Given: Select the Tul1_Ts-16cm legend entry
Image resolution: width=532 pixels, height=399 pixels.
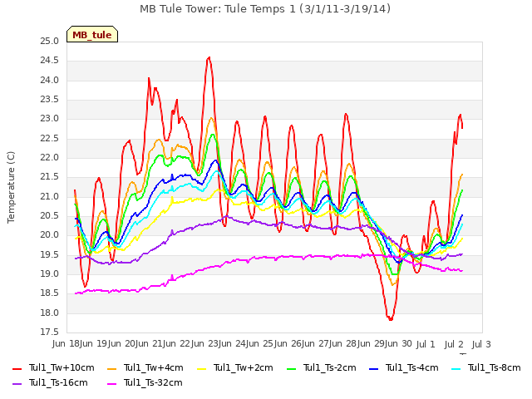Looking at the screenshot, I should pyautogui.click(x=50, y=382).
